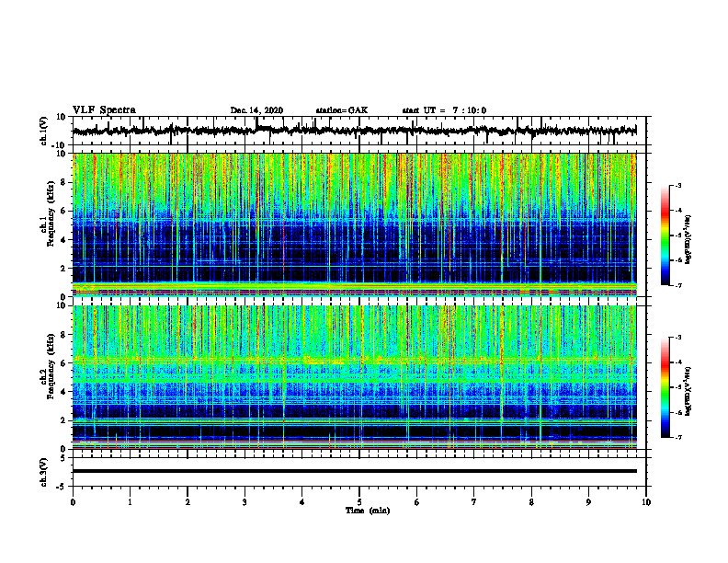The image size is (728, 563).
Task: Click the ch.2 color scale log(PSD) unit label
Action: [688, 391]
